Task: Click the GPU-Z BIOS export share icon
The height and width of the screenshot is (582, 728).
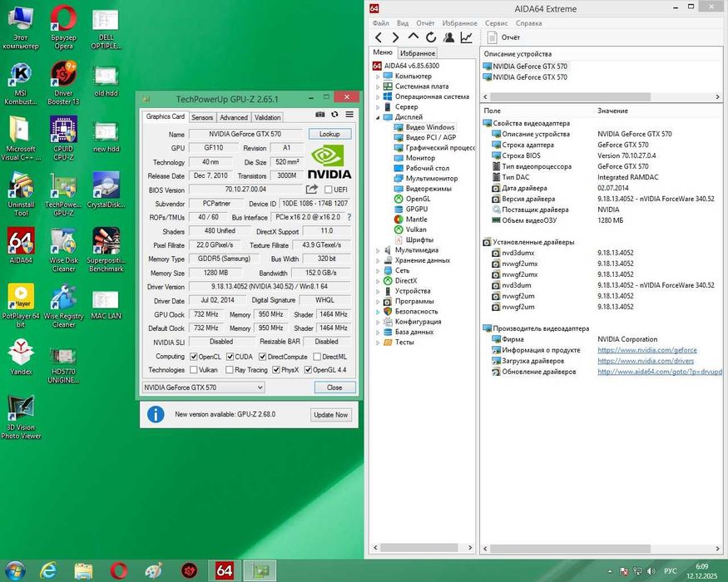Action: coord(311,189)
